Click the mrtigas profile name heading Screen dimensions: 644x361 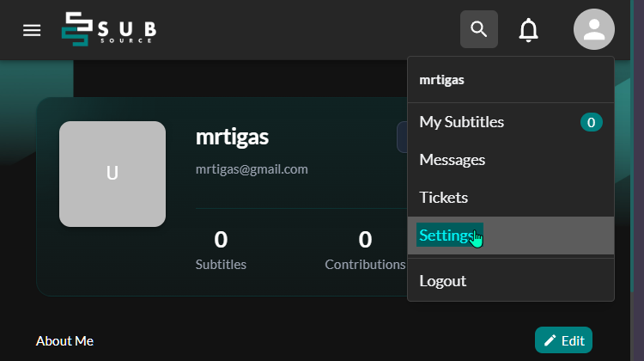click(x=233, y=137)
